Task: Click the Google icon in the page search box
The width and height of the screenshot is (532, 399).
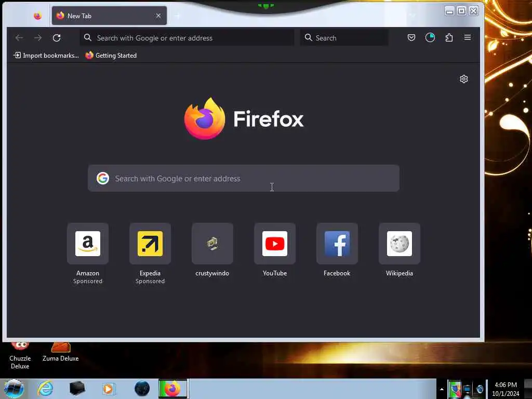Action: [x=103, y=178]
